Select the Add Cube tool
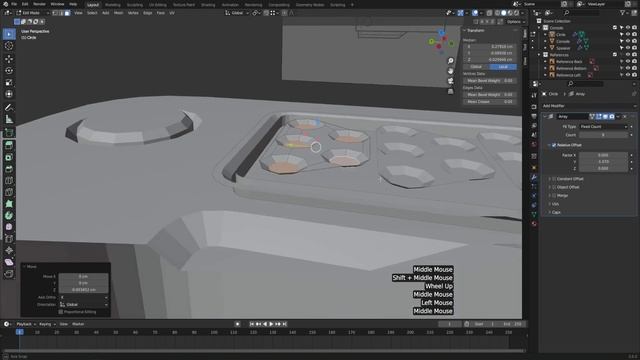The width and height of the screenshot is (640, 360). click(9, 133)
